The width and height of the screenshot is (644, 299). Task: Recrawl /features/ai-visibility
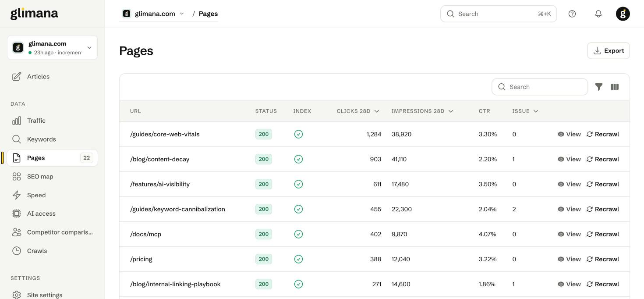[603, 184]
